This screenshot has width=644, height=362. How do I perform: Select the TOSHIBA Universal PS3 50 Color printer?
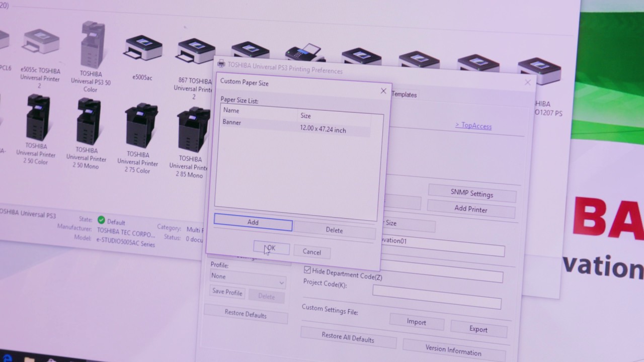[x=92, y=45]
